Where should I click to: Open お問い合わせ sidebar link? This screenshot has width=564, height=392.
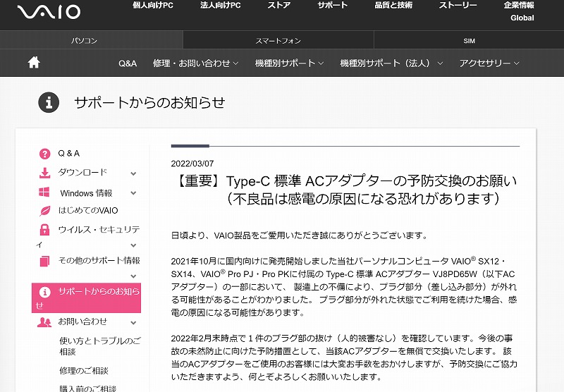pos(82,321)
